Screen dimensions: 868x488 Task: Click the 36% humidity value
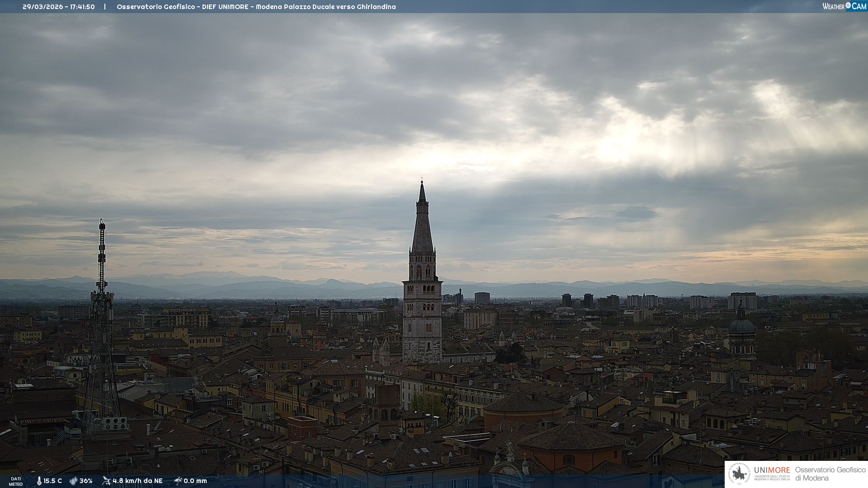point(86,481)
